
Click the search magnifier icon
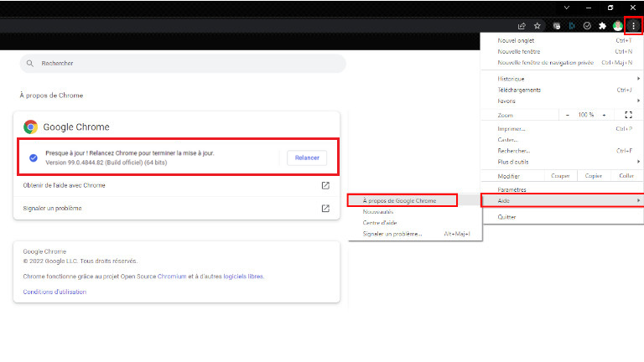30,63
